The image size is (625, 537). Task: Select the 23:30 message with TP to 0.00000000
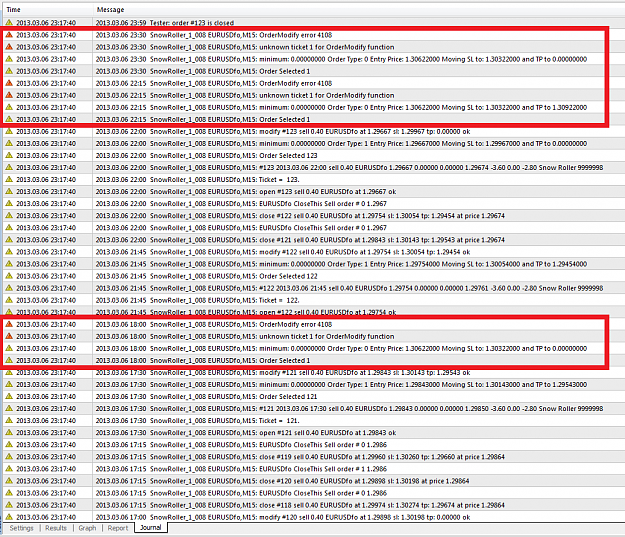pyautogui.click(x=341, y=59)
